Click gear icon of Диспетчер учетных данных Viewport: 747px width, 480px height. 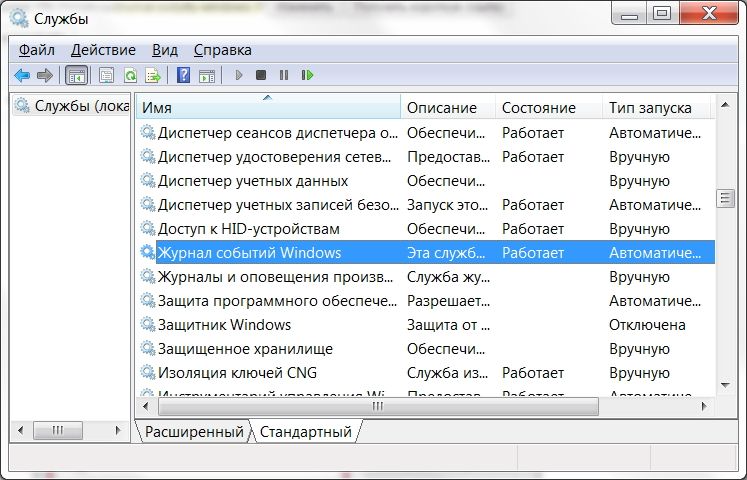pyautogui.click(x=148, y=180)
